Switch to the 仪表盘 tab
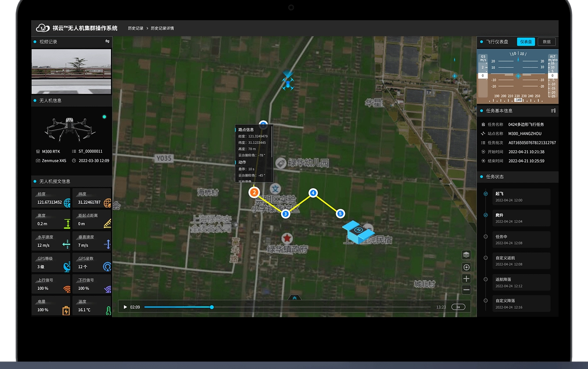 (525, 42)
